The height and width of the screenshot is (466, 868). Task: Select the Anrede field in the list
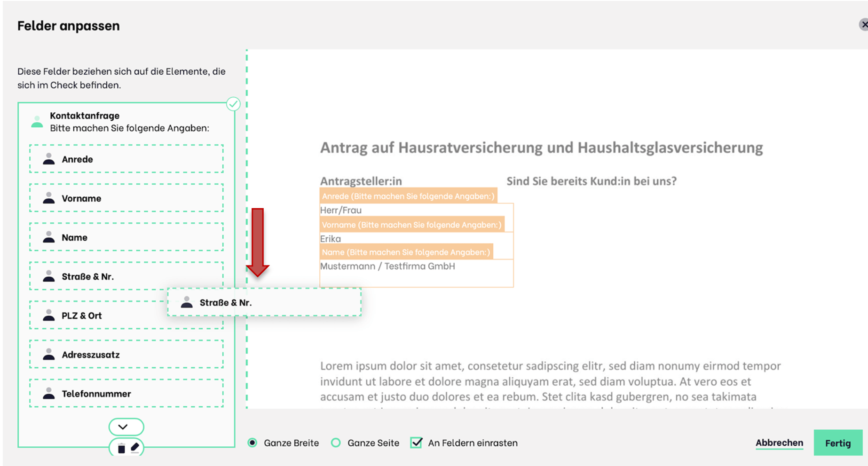click(126, 159)
